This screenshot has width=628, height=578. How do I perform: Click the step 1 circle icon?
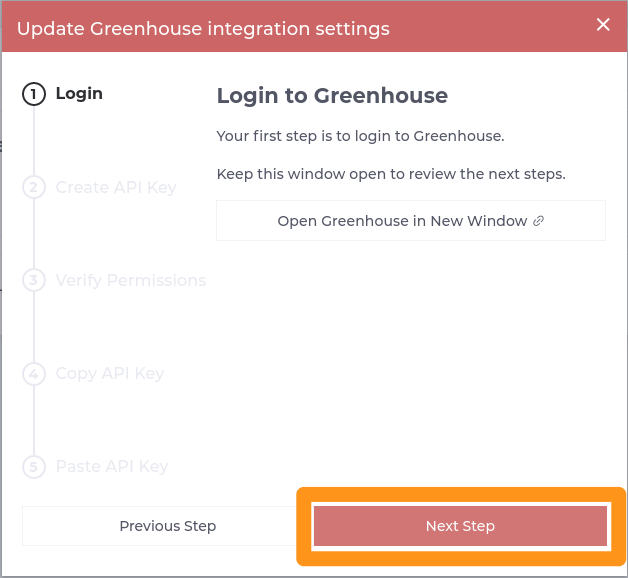tap(34, 94)
